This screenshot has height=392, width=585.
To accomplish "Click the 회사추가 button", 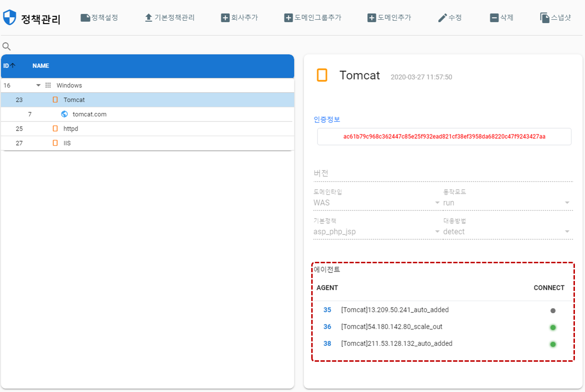I will point(239,18).
